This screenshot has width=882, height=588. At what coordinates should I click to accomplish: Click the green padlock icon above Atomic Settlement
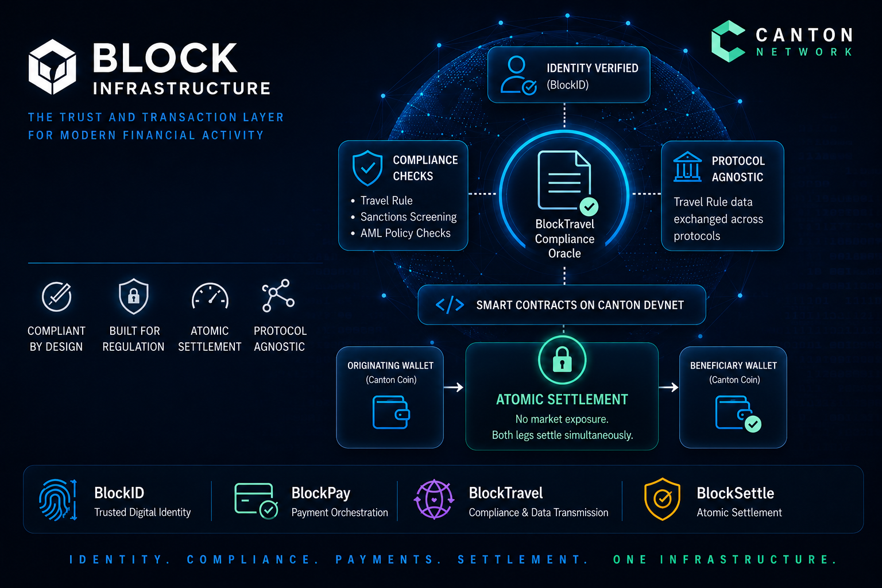(562, 361)
